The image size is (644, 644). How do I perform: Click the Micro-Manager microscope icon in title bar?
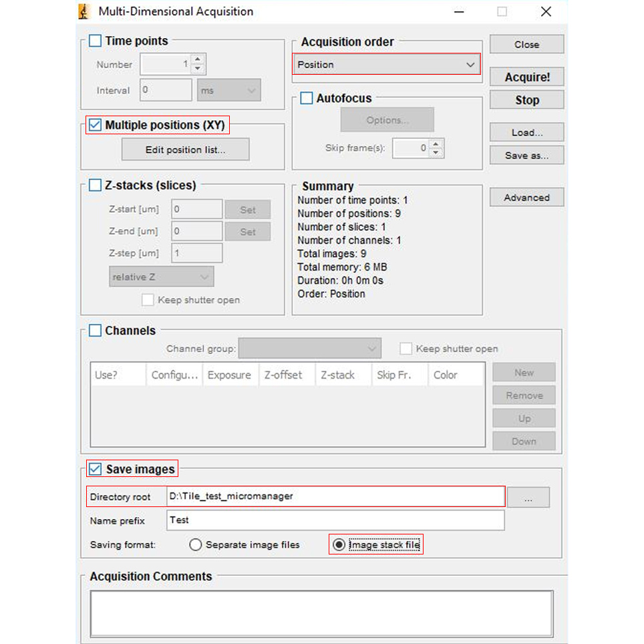click(x=84, y=11)
